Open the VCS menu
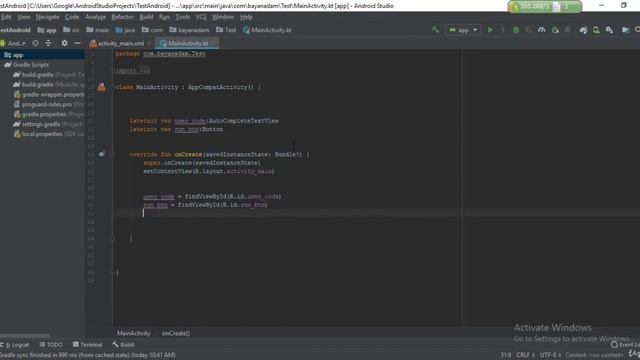The height and width of the screenshot is (360, 640). click(x=201, y=17)
